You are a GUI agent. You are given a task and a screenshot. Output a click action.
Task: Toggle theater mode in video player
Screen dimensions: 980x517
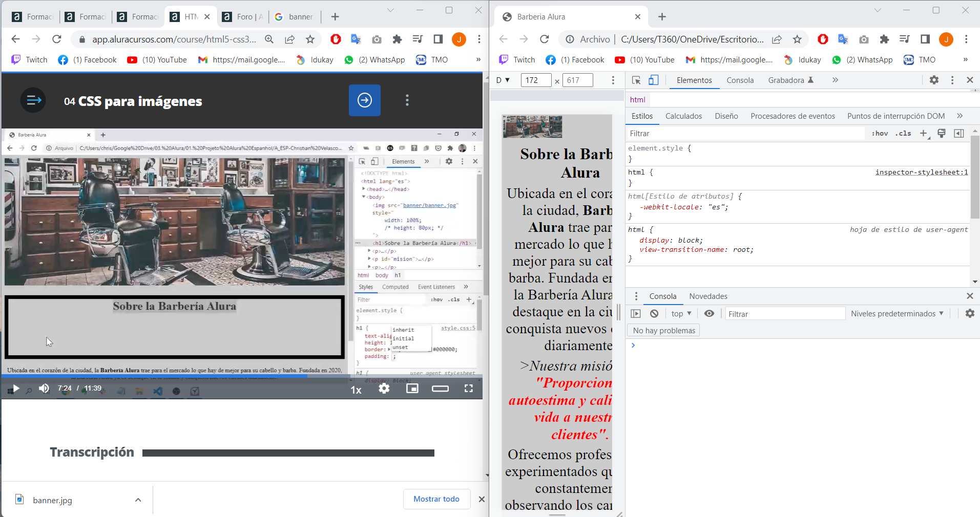[440, 389]
